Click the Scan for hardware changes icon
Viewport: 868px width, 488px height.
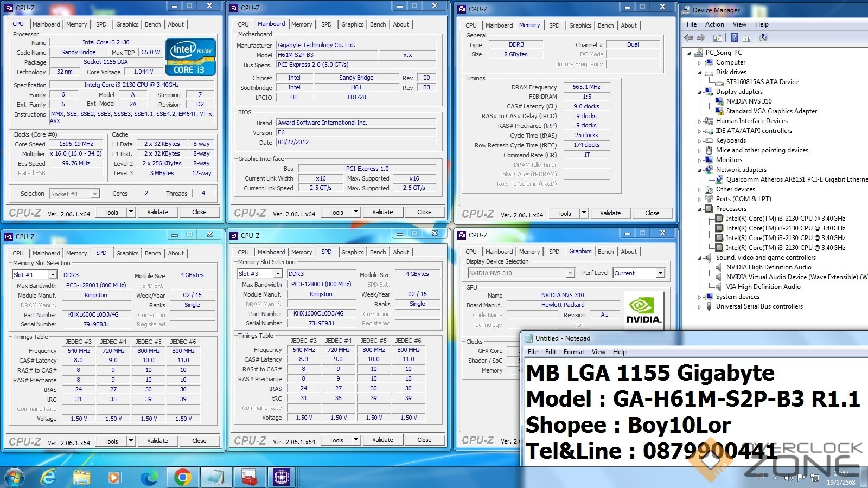point(764,37)
